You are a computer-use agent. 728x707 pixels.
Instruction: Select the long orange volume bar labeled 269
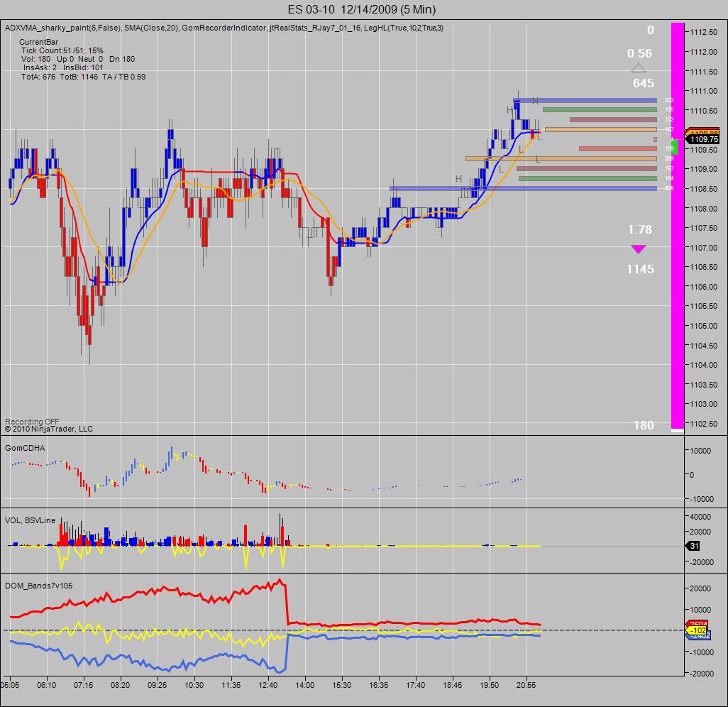(x=561, y=159)
